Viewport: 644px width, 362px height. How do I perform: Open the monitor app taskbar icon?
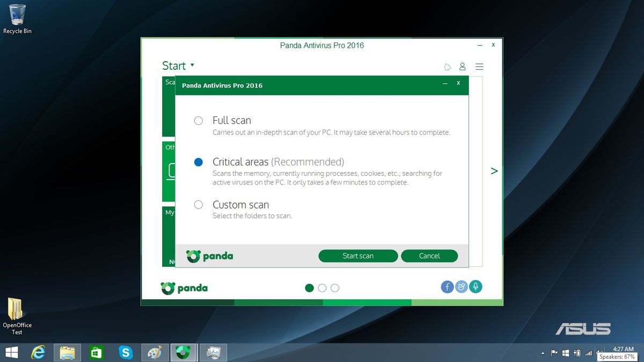coord(214,352)
